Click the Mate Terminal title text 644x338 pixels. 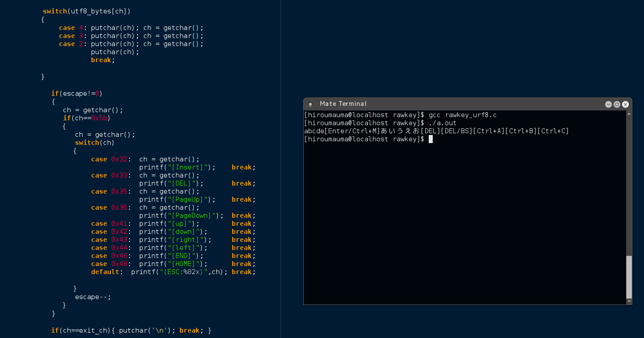(343, 103)
